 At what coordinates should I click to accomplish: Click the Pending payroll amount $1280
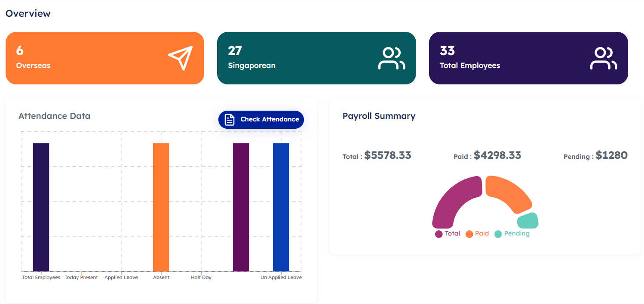[611, 155]
